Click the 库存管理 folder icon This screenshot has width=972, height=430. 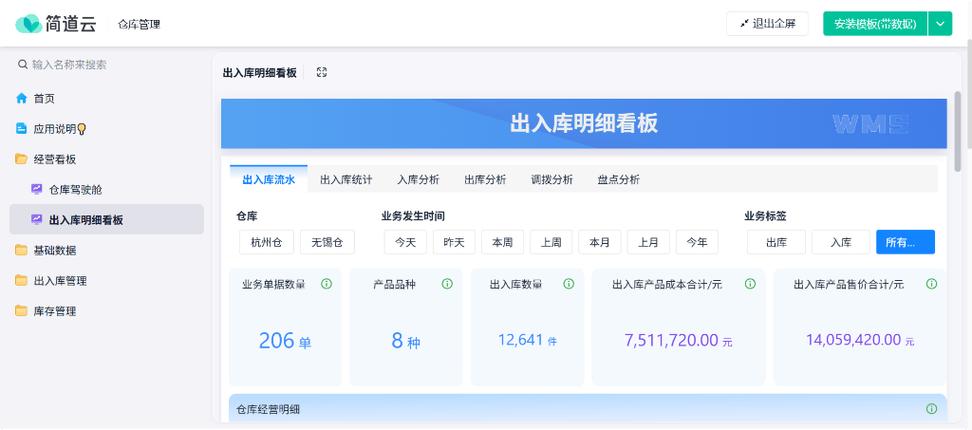point(22,311)
